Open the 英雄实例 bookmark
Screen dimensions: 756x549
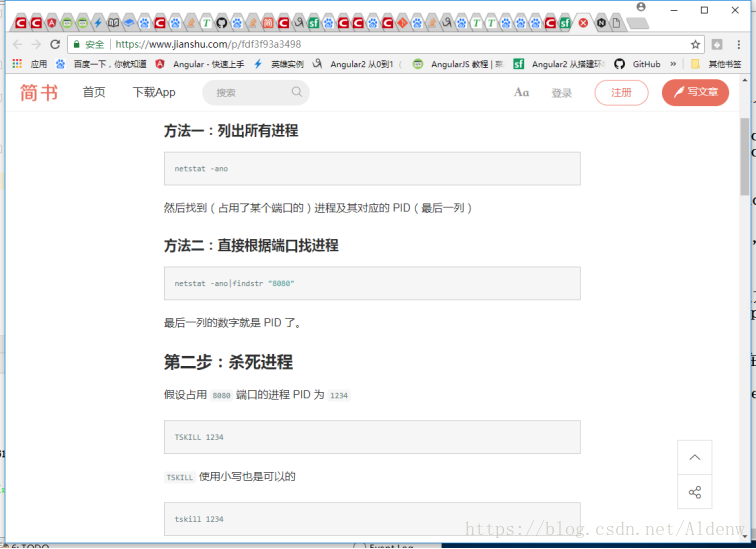[279, 64]
